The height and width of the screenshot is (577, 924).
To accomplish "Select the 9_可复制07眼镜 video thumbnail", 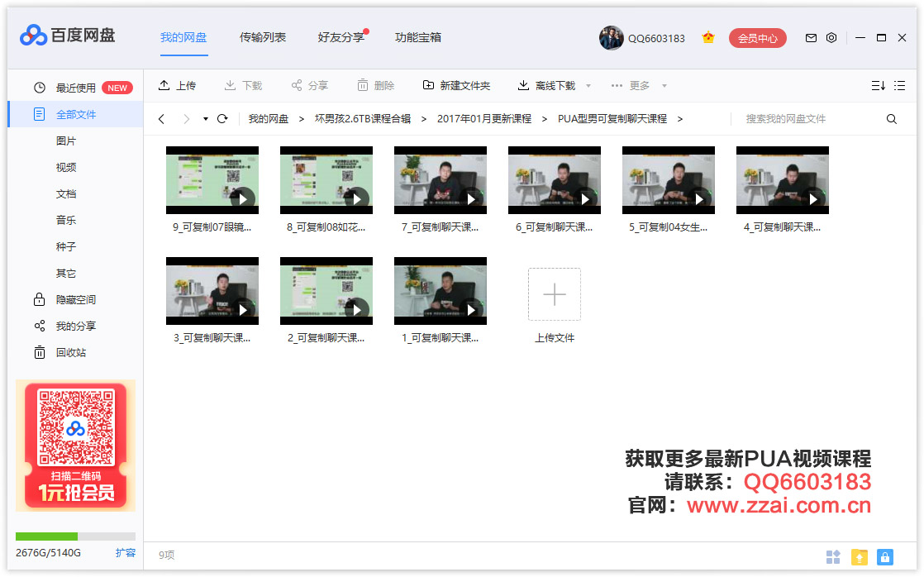I will pyautogui.click(x=212, y=180).
